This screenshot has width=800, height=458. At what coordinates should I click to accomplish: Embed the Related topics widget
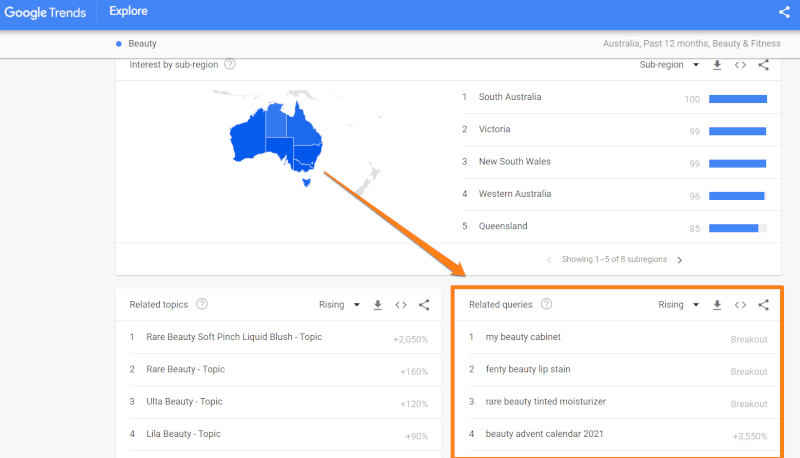click(401, 305)
